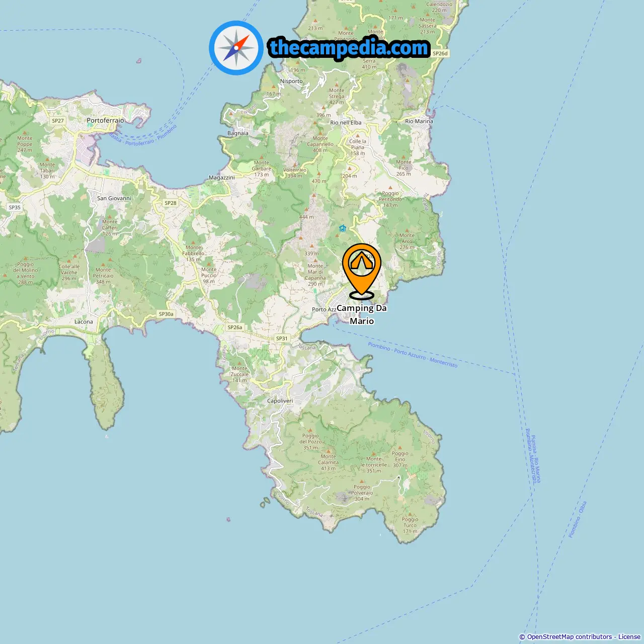Click the SP26a road shield

pos(235,327)
